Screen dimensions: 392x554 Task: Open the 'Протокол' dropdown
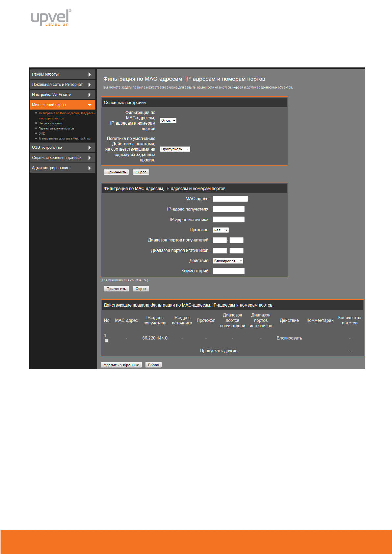[x=221, y=230]
